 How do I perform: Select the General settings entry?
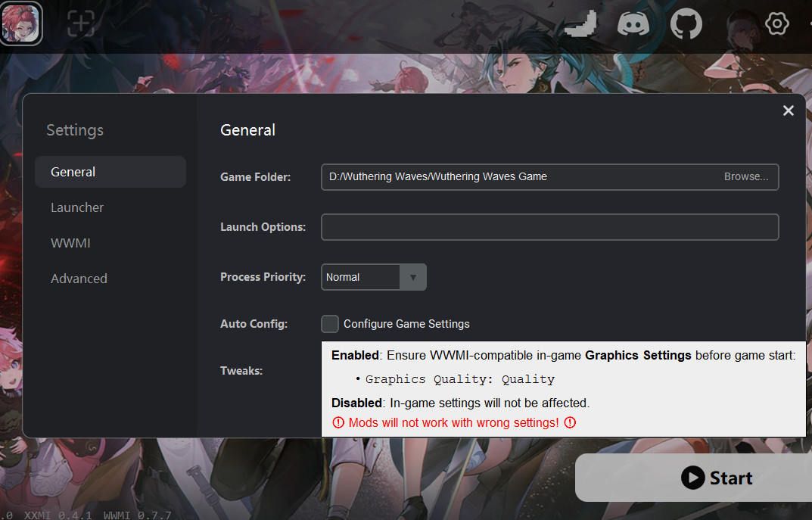coord(73,172)
